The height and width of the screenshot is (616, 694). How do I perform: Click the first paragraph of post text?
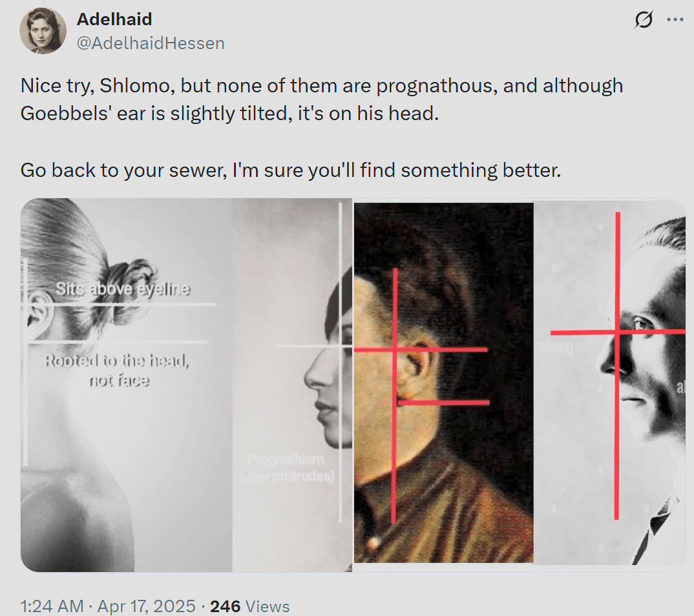tap(321, 99)
